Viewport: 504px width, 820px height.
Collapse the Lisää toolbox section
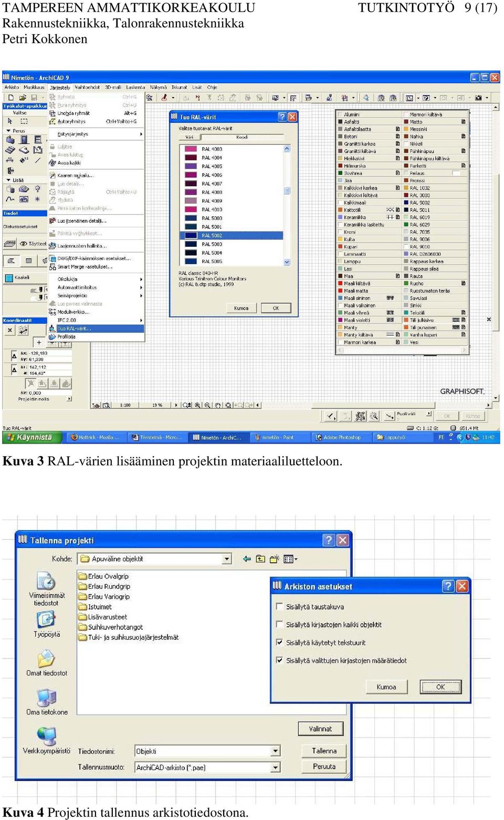(x=8, y=180)
